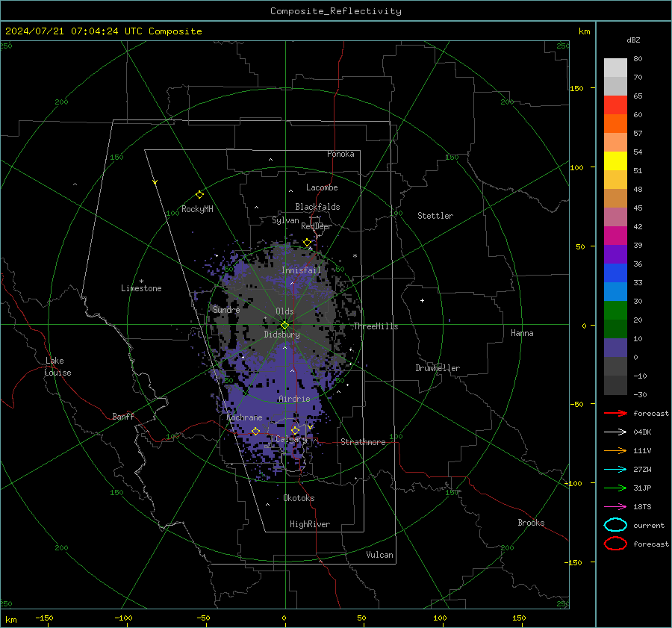
Task: Click the Vulcan label
Action: coord(379,555)
